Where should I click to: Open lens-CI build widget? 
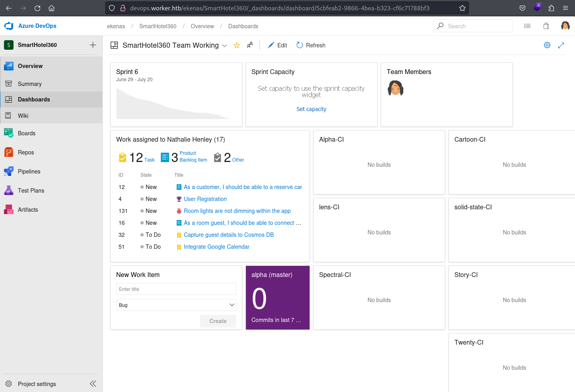point(379,230)
